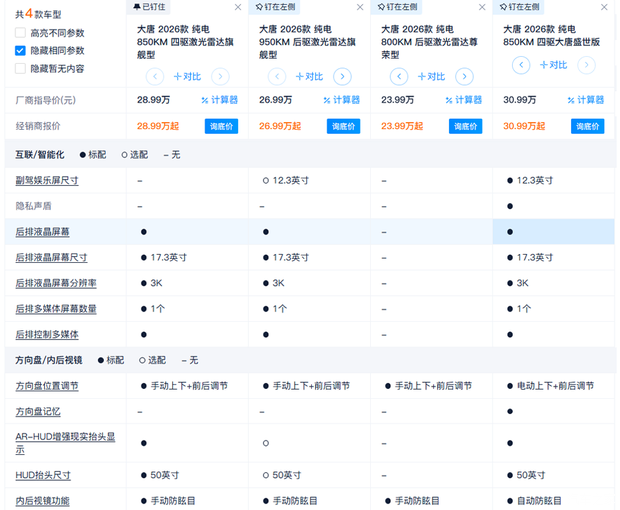Open the HUD抬头尺寸 parameter link
The width and height of the screenshot is (620, 510).
pyautogui.click(x=43, y=476)
